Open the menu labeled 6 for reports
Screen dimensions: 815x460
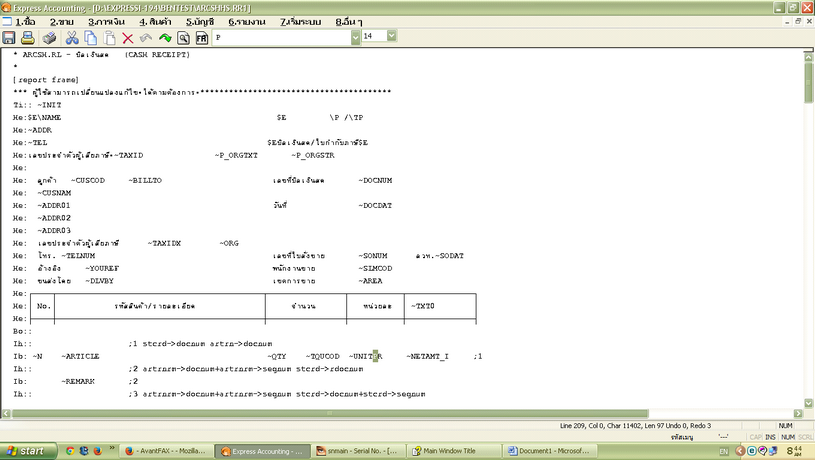pyautogui.click(x=245, y=20)
